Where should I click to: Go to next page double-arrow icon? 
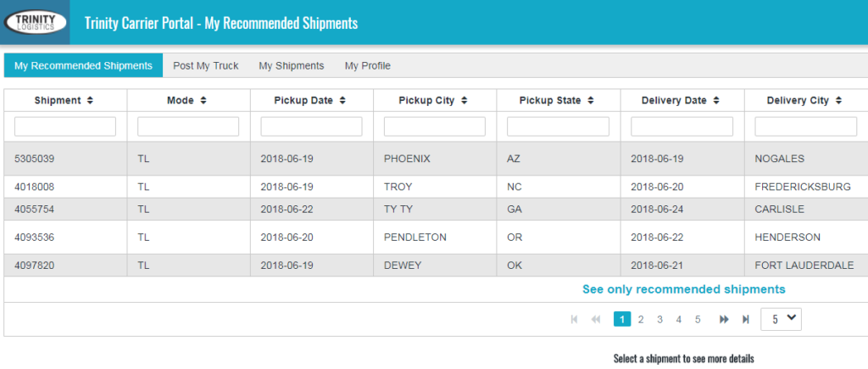pyautogui.click(x=724, y=319)
